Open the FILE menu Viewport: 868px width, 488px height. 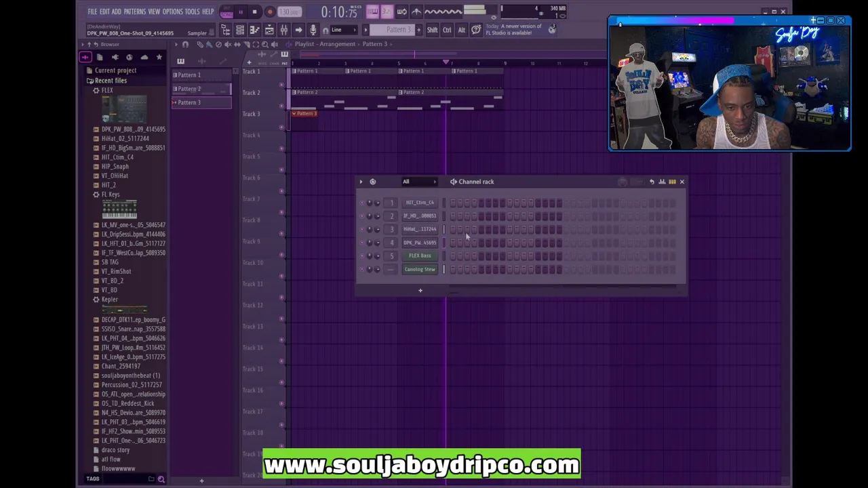coord(92,12)
